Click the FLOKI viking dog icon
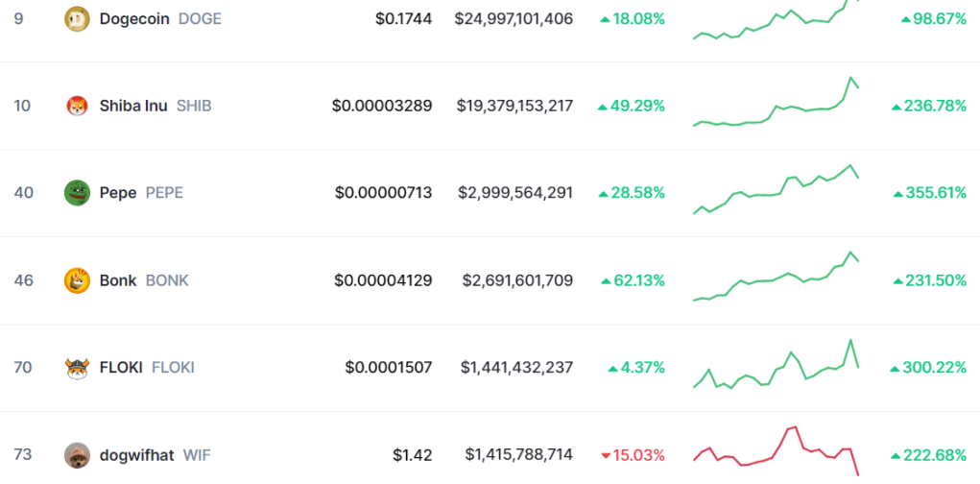Viewport: 980px width, 484px height. (77, 367)
